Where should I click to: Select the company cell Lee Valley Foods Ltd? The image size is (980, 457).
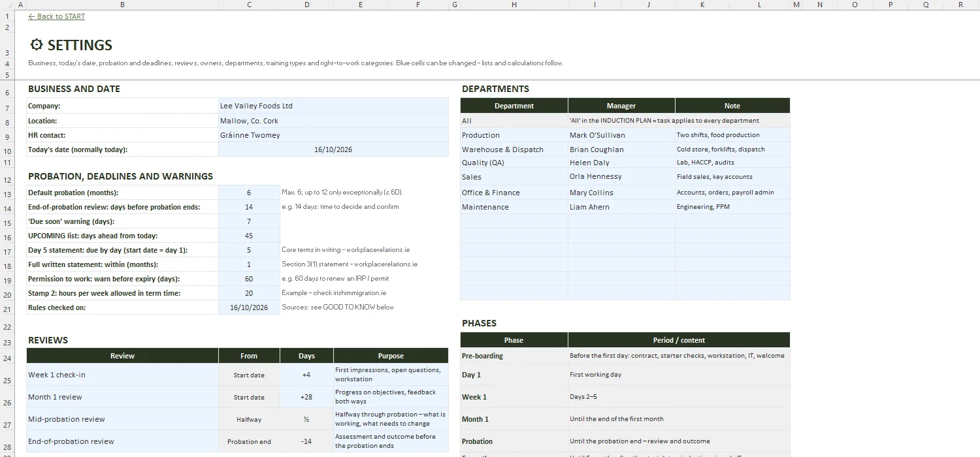pos(333,106)
